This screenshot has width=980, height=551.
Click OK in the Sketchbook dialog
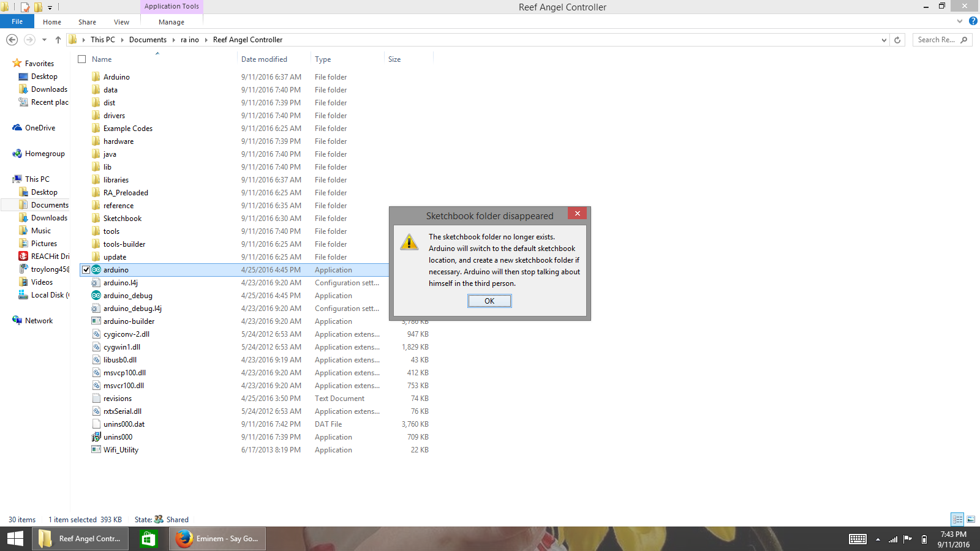(489, 301)
